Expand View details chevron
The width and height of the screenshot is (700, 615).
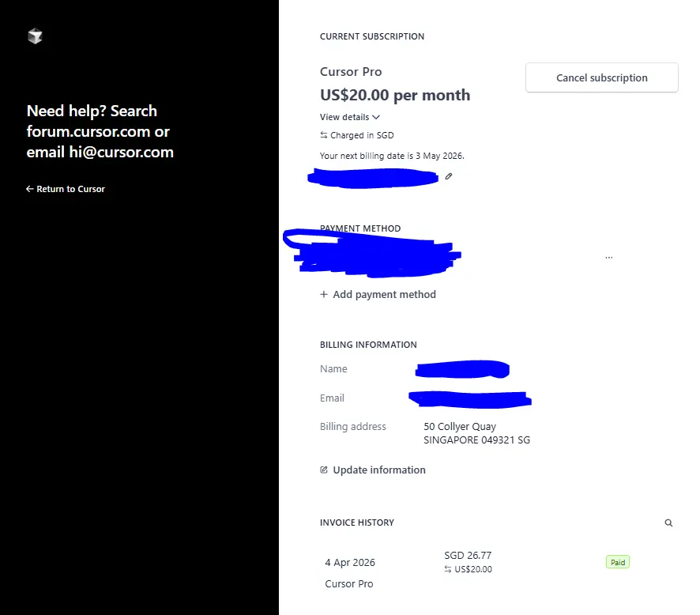pos(376,117)
